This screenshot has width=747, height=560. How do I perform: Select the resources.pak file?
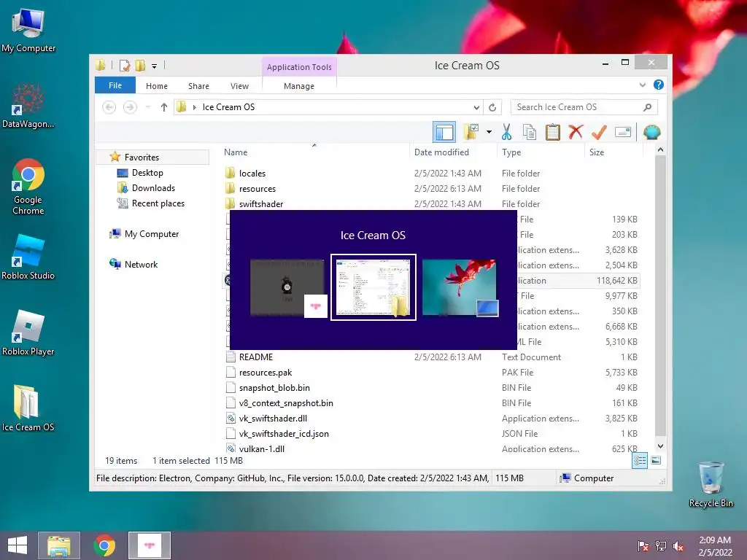coord(266,373)
